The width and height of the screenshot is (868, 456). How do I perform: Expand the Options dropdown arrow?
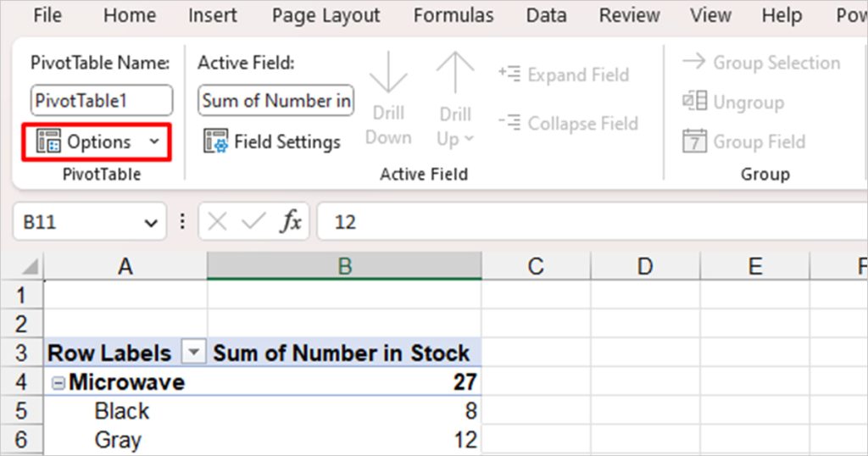(154, 142)
